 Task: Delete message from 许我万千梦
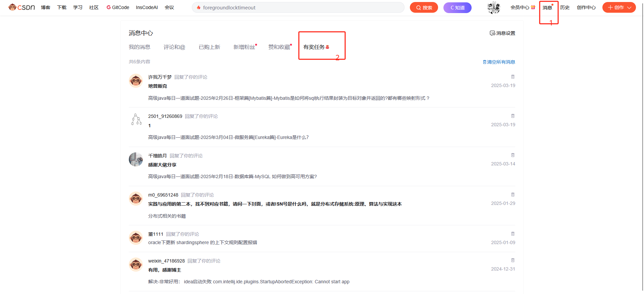tap(513, 77)
